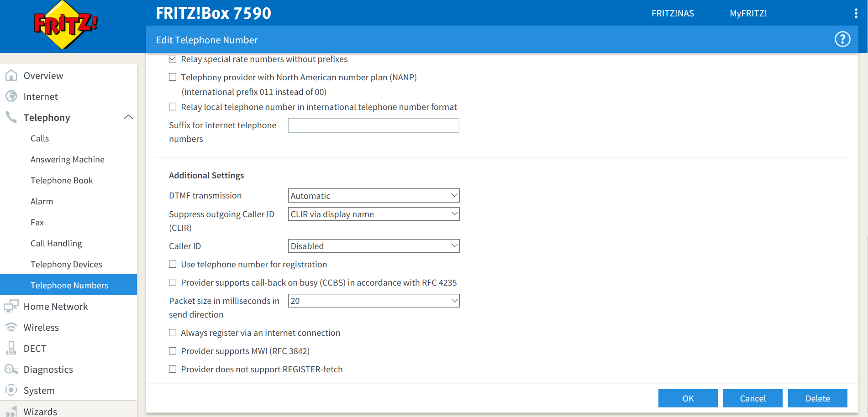Check Always register via an internet connection

173,333
